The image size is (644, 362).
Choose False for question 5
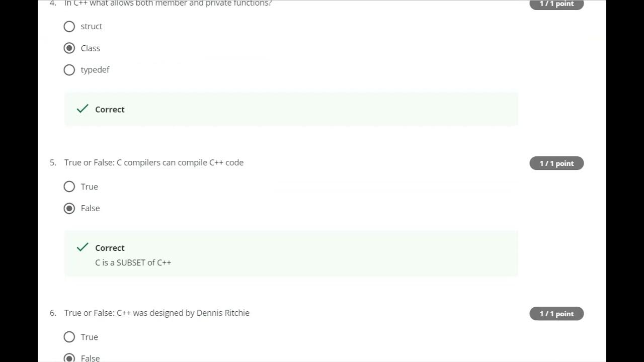click(69, 208)
